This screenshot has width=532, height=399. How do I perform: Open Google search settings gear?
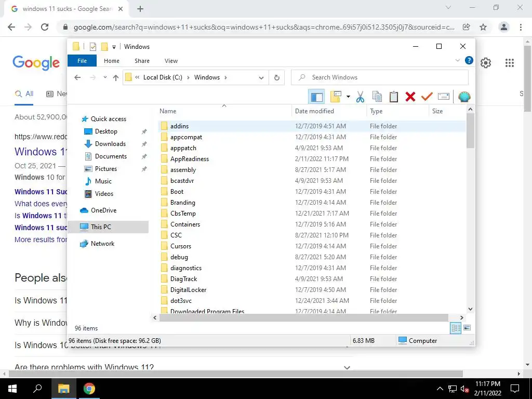click(x=486, y=63)
